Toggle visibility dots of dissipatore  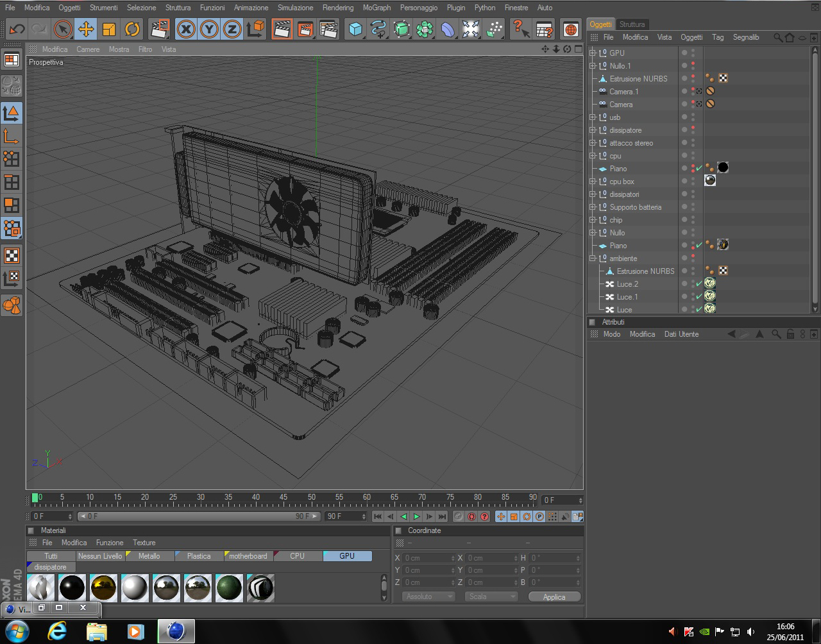pyautogui.click(x=693, y=130)
